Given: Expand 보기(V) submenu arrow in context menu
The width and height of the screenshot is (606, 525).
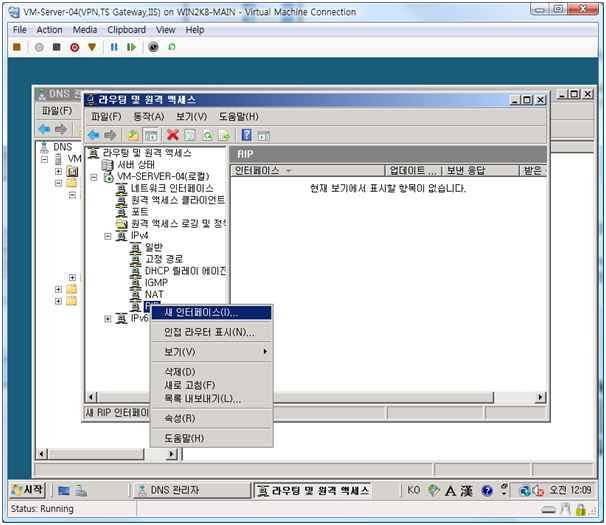Looking at the screenshot, I should click(265, 351).
